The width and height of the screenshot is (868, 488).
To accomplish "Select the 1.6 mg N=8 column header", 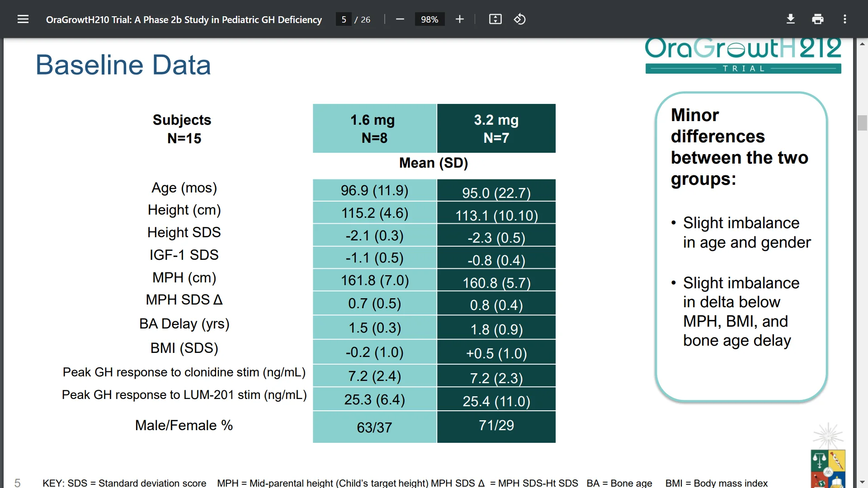I will (374, 128).
